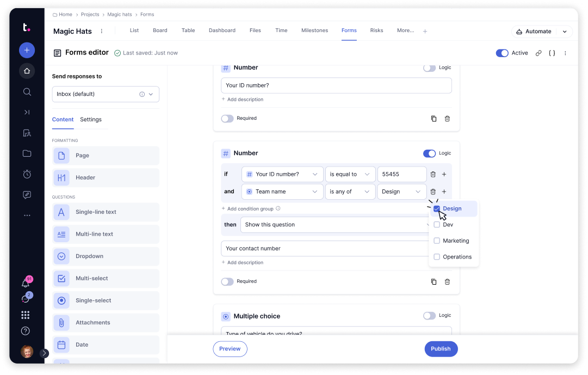Add condition after the ID number row
This screenshot has width=588, height=375.
tap(444, 174)
